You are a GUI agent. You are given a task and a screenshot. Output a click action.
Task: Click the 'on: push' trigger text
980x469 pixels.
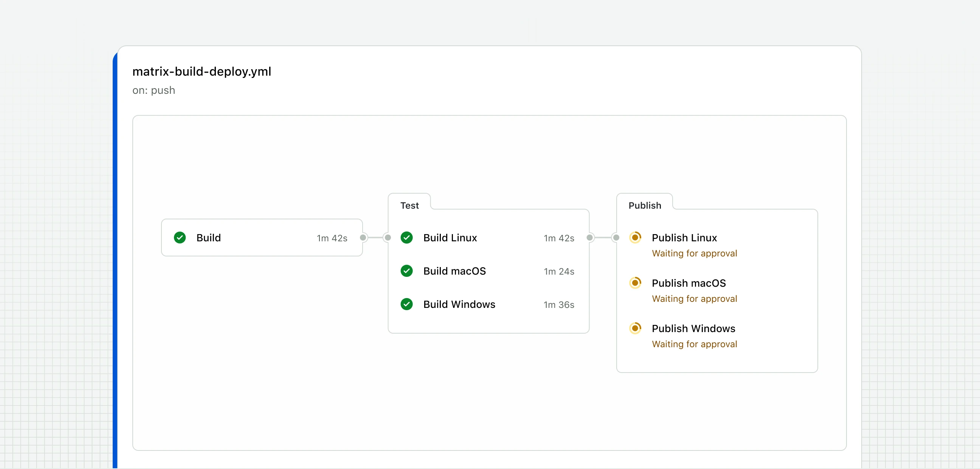point(154,90)
